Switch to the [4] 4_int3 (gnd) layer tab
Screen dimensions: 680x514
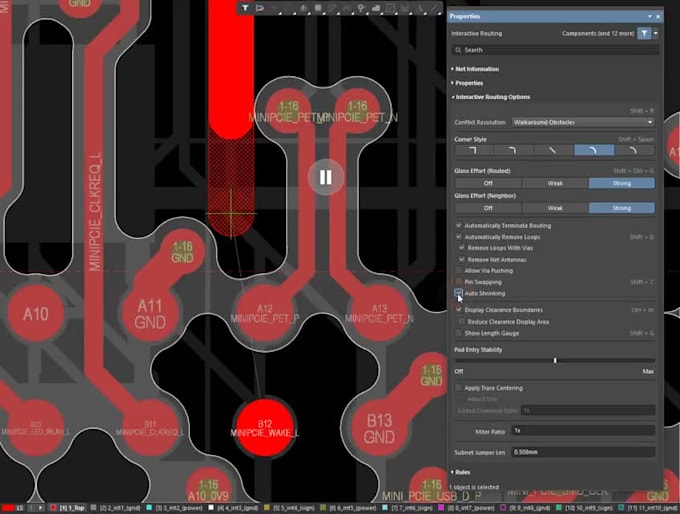pos(234,507)
